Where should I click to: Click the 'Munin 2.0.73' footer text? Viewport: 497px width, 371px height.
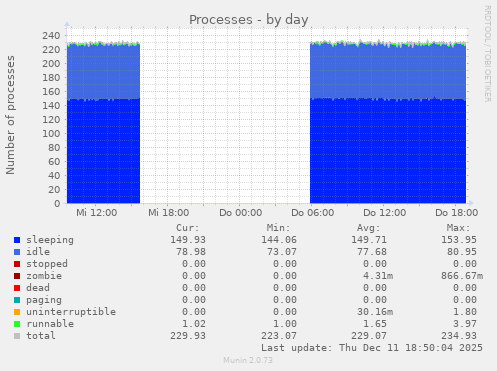click(248, 360)
